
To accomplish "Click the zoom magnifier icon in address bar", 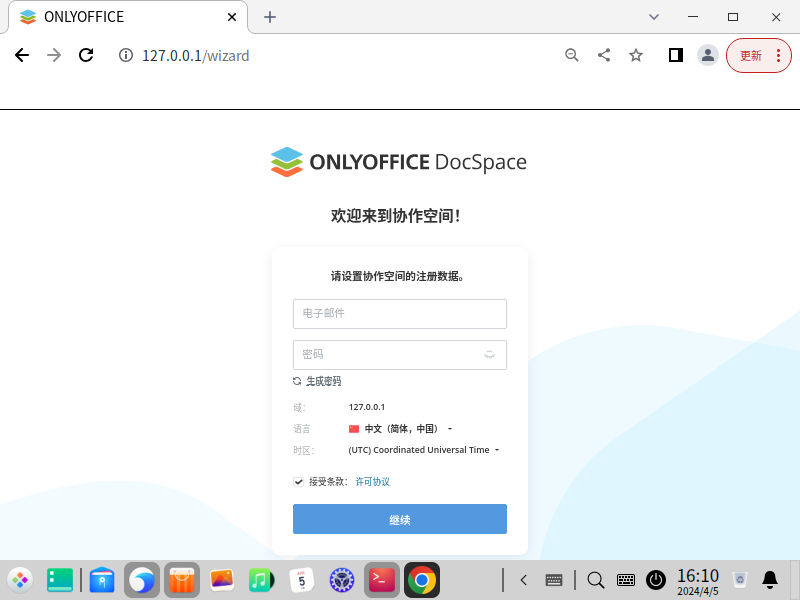I will coord(572,55).
